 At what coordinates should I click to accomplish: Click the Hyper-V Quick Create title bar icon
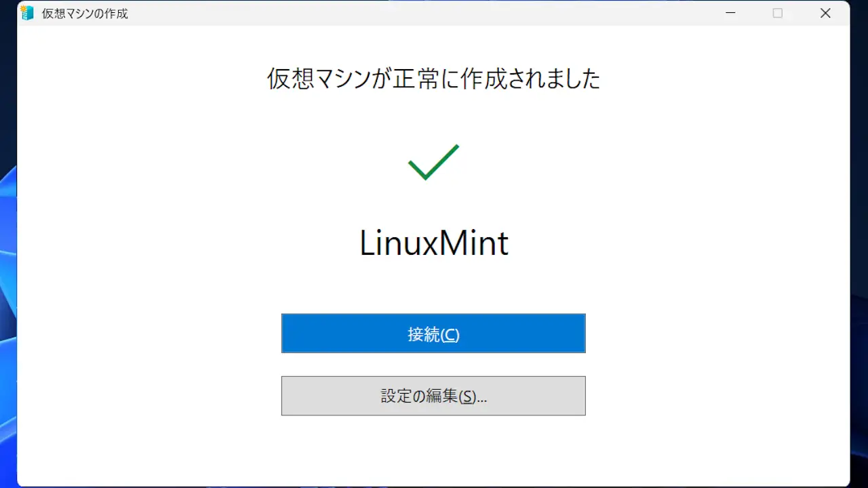click(28, 13)
